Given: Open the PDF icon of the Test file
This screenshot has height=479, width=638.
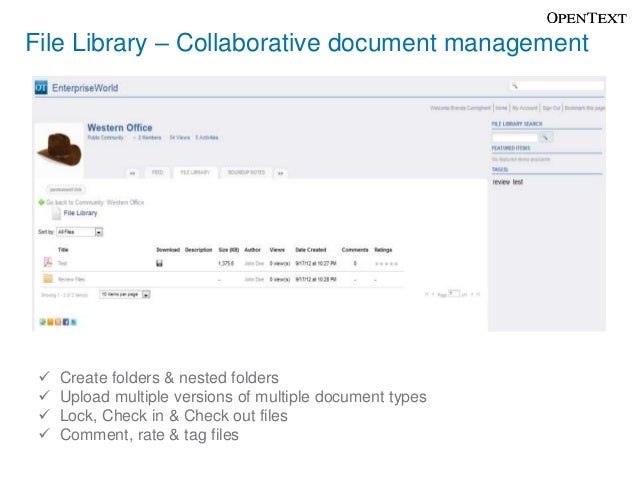Looking at the screenshot, I should point(48,262).
